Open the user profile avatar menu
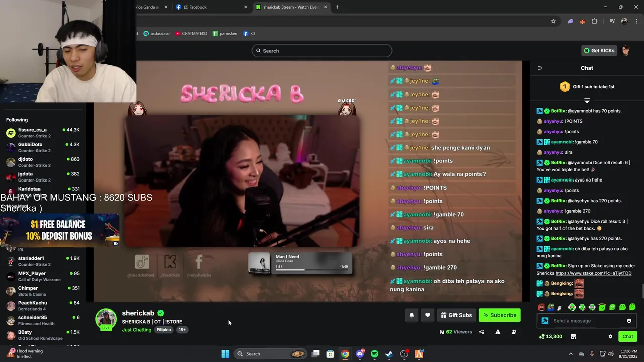Screen dimensions: 644x362 pyautogui.click(x=626, y=50)
